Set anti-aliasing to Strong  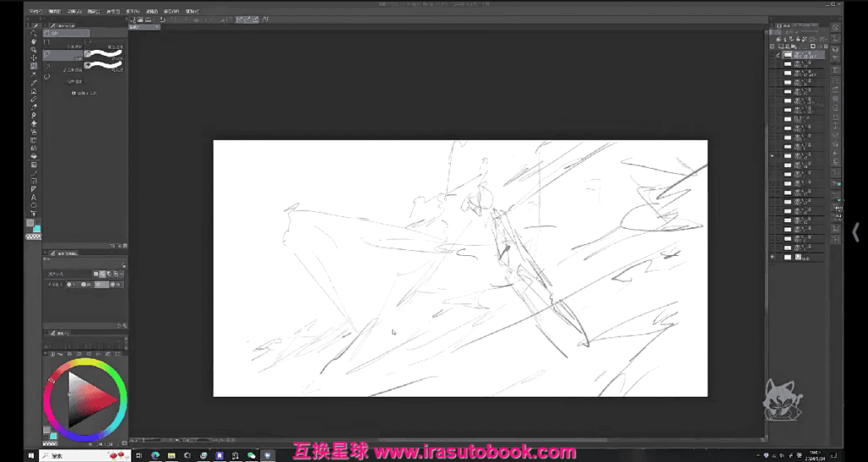pyautogui.click(x=116, y=285)
